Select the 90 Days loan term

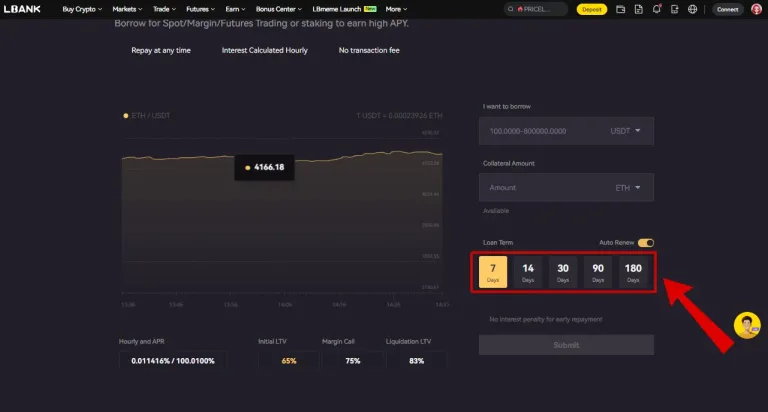(598, 272)
